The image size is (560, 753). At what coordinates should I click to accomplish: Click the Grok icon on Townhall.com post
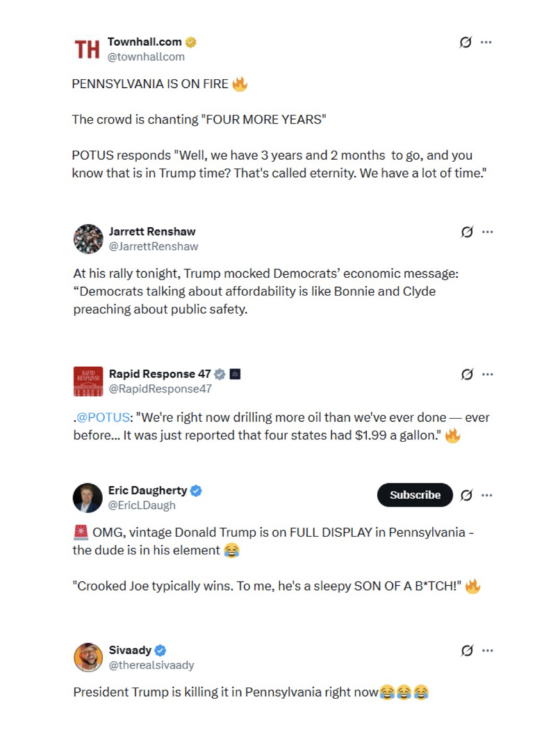[466, 42]
